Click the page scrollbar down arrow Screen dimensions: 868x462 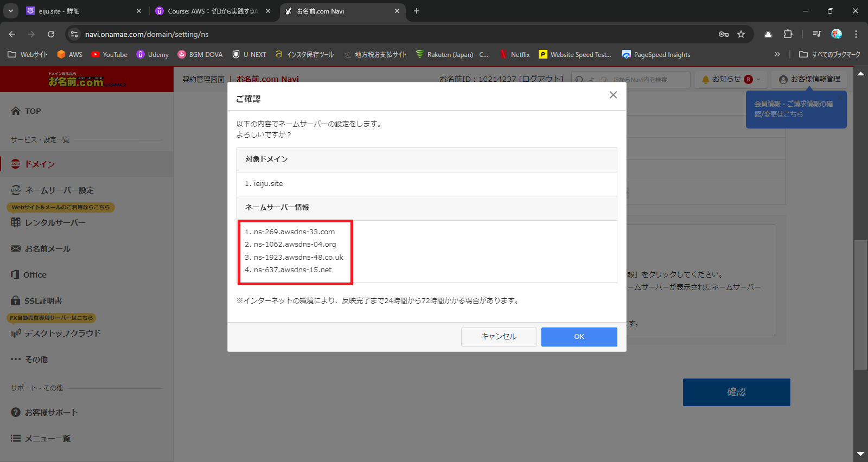(x=860, y=454)
